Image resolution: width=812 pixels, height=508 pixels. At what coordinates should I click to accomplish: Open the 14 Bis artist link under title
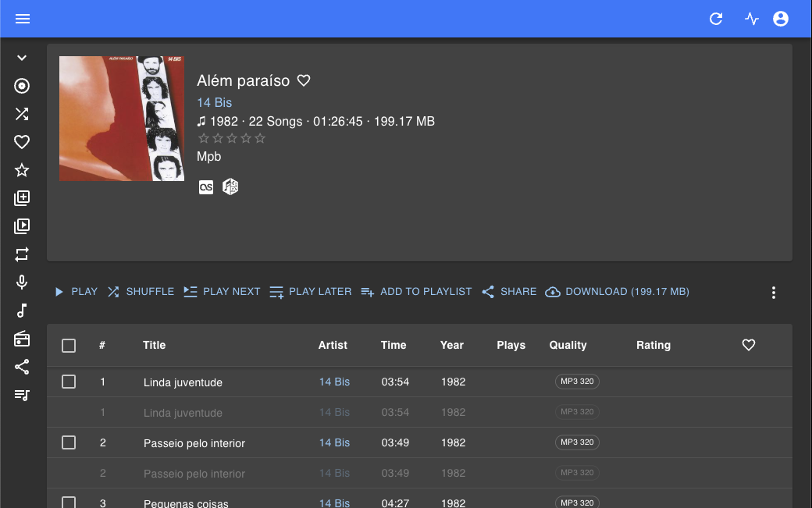pyautogui.click(x=214, y=102)
